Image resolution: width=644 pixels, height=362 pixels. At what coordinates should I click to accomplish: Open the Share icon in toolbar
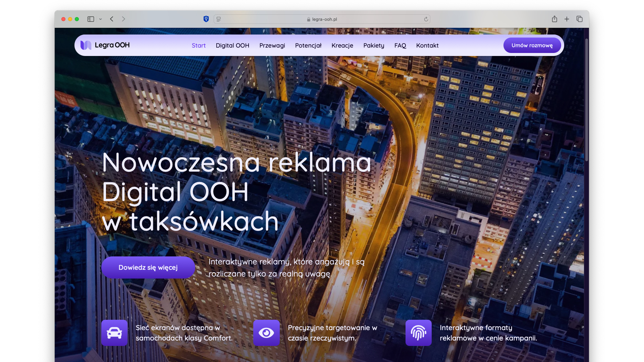(554, 19)
